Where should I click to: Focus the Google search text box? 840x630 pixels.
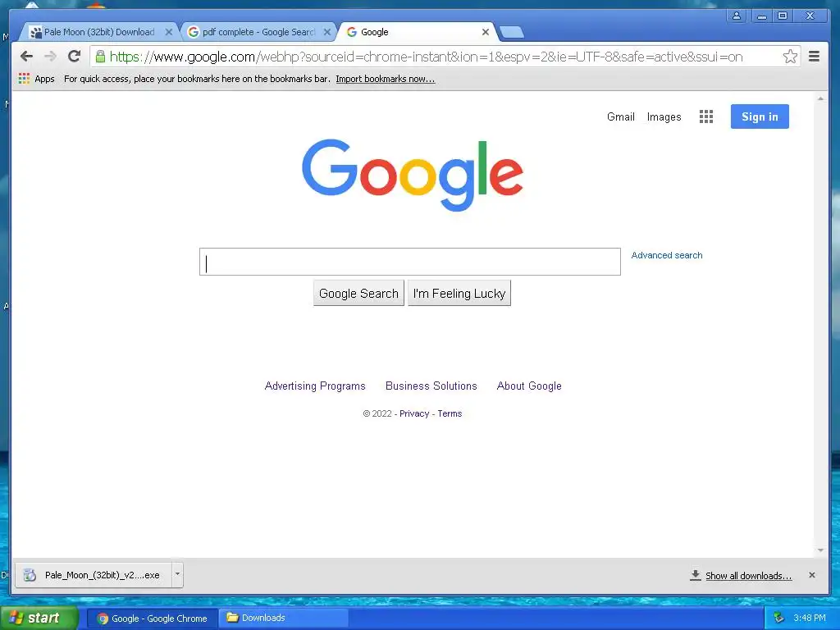410,262
